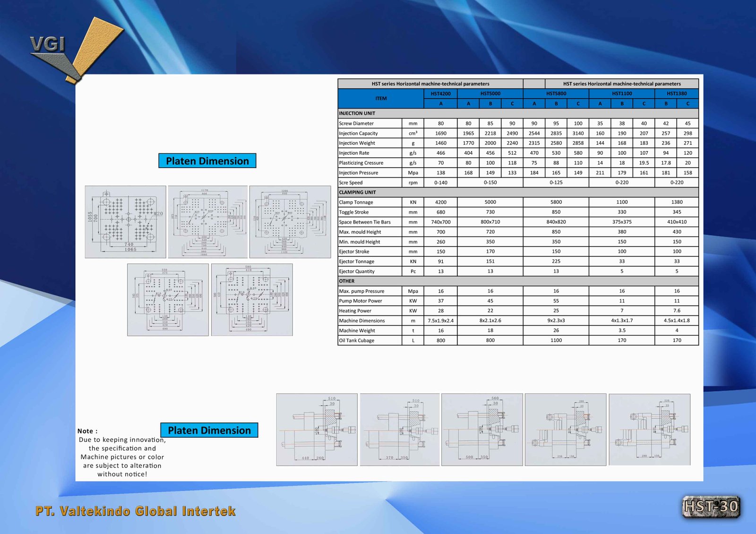
Task: Click the 740x700 tie bar spacing value
Action: click(x=441, y=222)
